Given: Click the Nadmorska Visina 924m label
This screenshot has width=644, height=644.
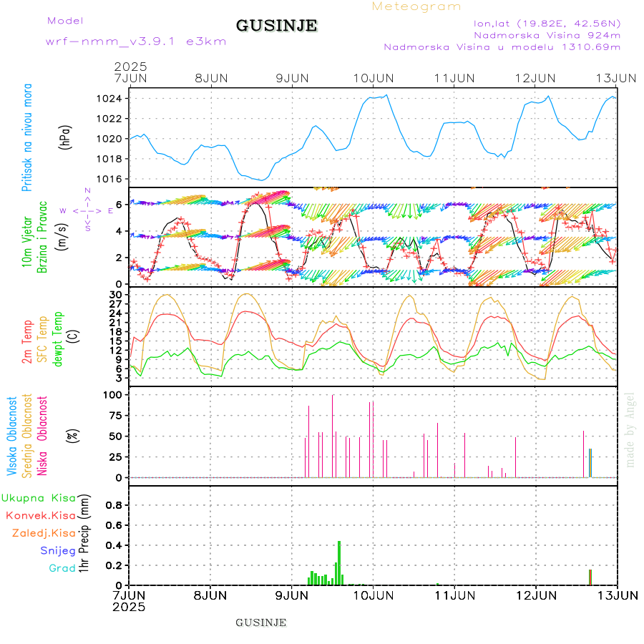Looking at the screenshot, I should pos(547,34).
